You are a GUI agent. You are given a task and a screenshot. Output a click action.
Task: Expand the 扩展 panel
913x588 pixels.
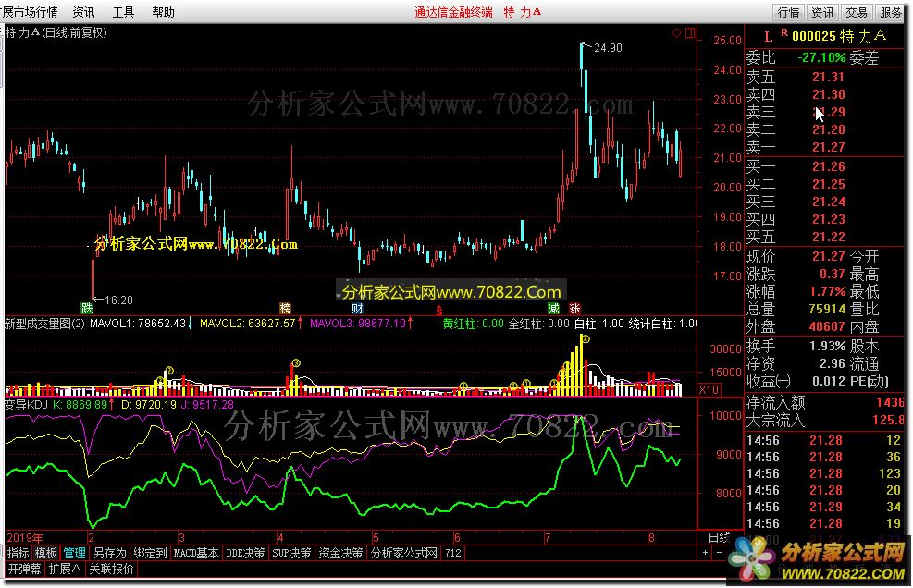point(64,569)
